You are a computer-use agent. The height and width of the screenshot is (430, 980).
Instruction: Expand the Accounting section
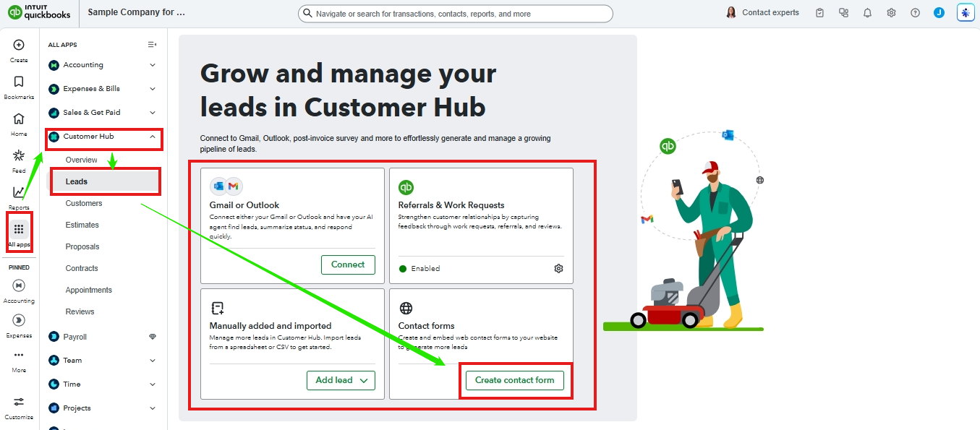click(x=102, y=65)
